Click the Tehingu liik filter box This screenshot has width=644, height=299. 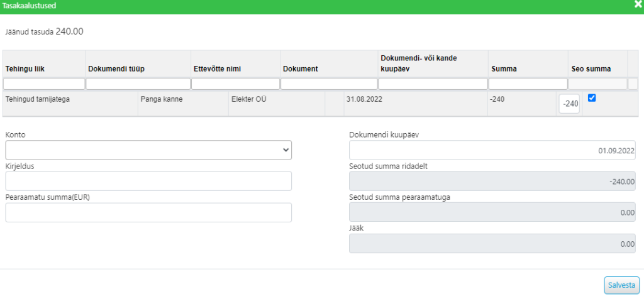(44, 84)
